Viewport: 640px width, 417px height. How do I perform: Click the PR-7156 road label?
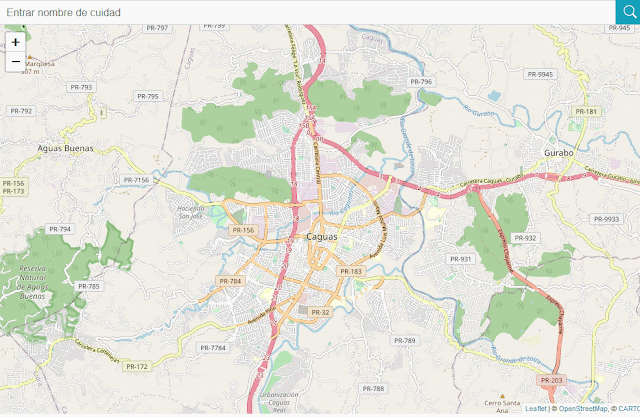(136, 180)
